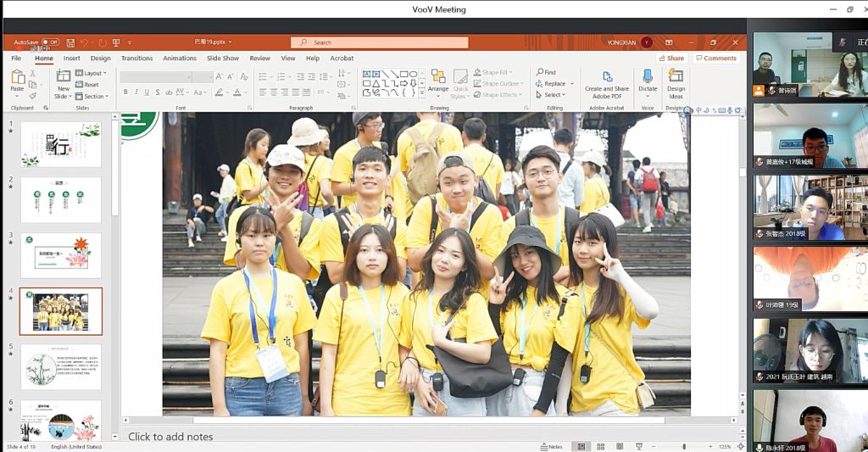This screenshot has width=868, height=452.
Task: Open the File menu
Action: (17, 59)
